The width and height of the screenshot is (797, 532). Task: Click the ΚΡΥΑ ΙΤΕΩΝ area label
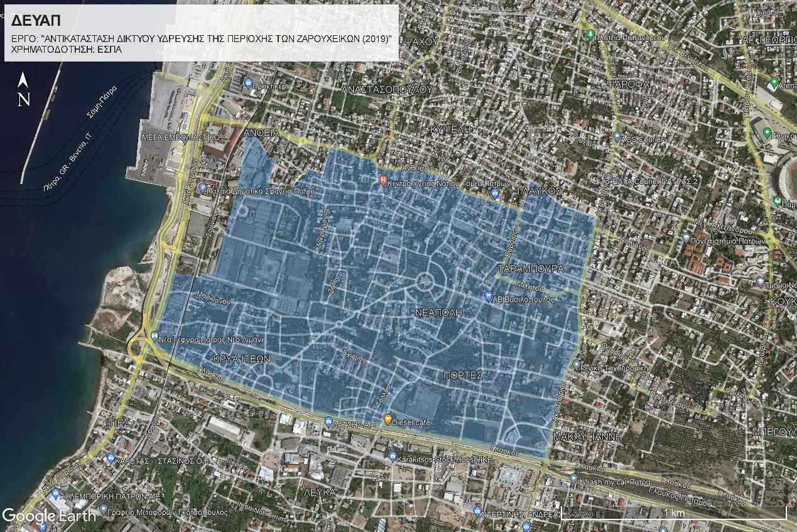pyautogui.click(x=241, y=359)
